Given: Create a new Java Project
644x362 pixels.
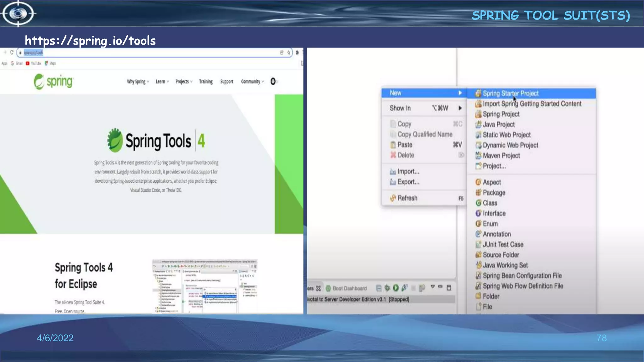Looking at the screenshot, I should pyautogui.click(x=531, y=124).
